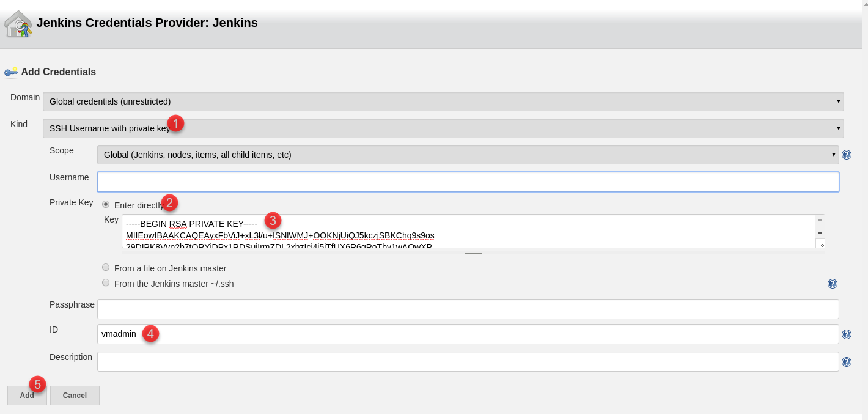868x420 pixels.
Task: Click the ID field containing vmadmin
Action: pos(468,334)
